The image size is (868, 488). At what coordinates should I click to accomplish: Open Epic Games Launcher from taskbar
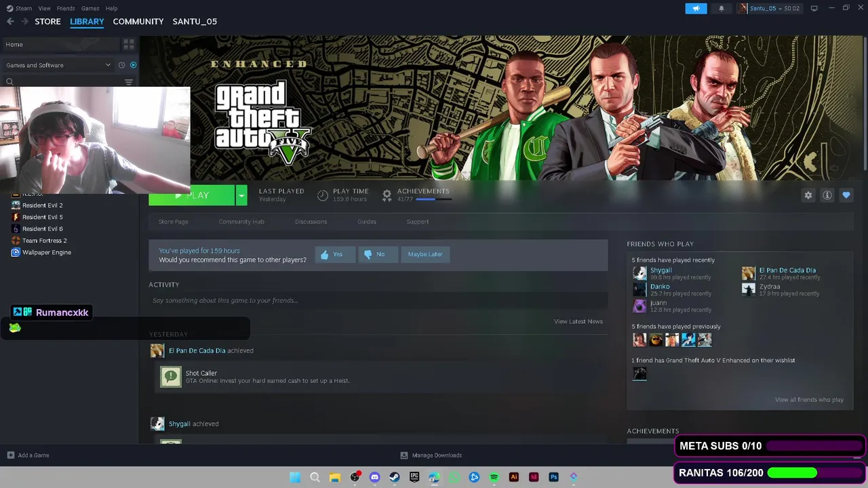tap(414, 477)
